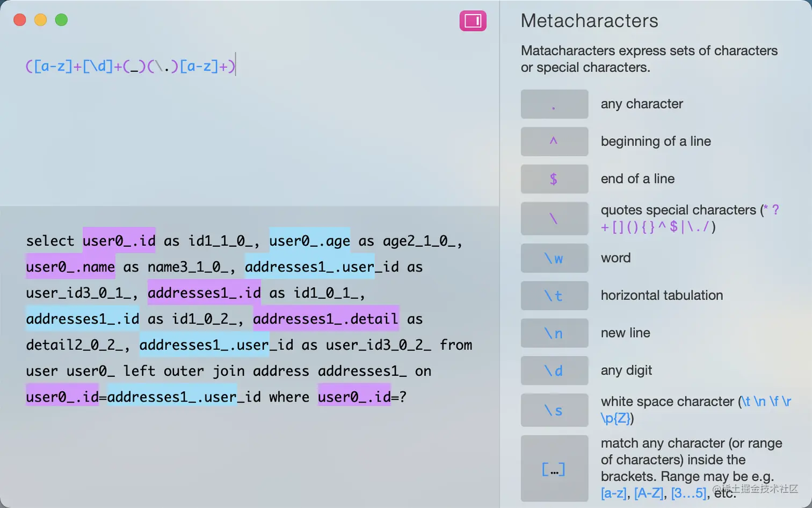The height and width of the screenshot is (508, 812).
Task: Click the 'beginning of a line' description
Action: coord(656,141)
